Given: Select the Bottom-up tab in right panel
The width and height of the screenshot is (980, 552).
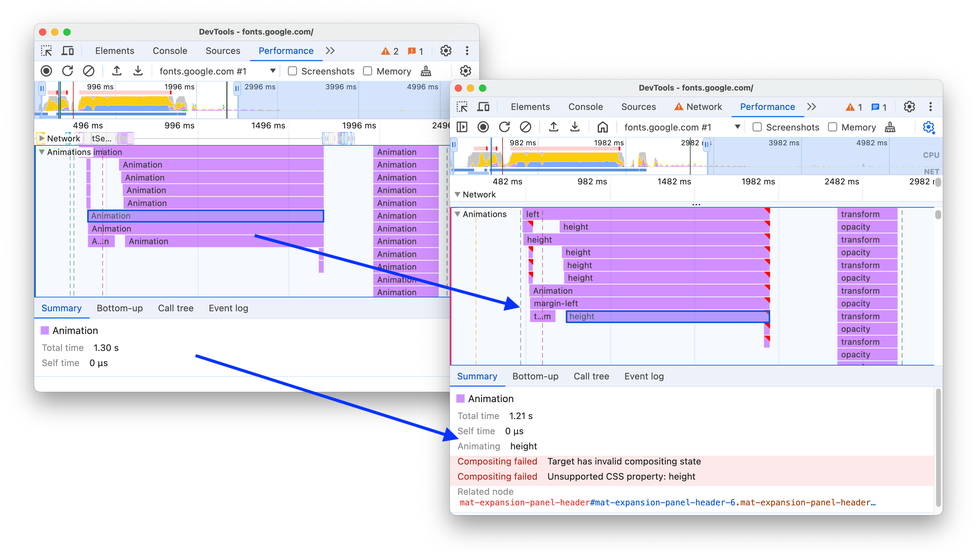Looking at the screenshot, I should point(535,376).
